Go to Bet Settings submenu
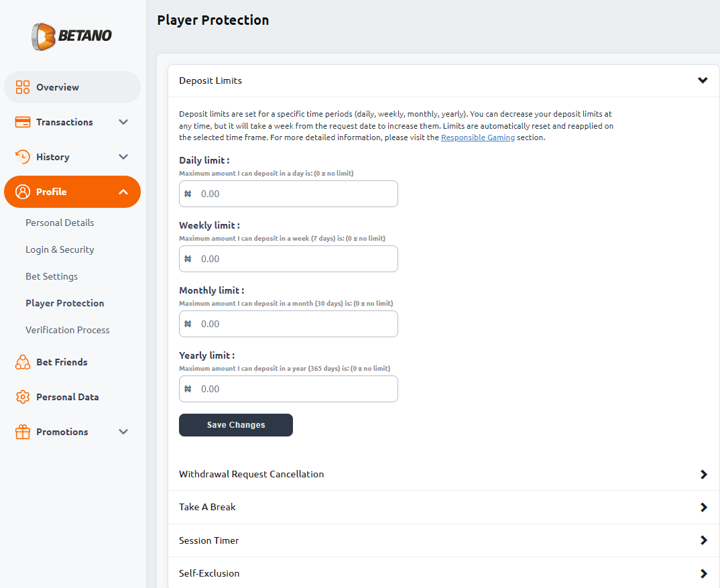 pos(52,276)
